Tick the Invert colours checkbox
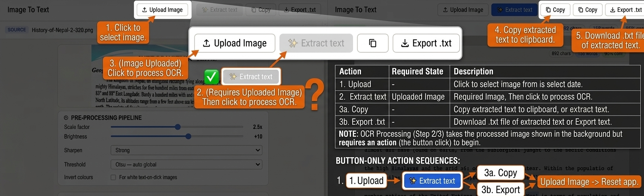This screenshot has height=196, width=644. (x=113, y=177)
